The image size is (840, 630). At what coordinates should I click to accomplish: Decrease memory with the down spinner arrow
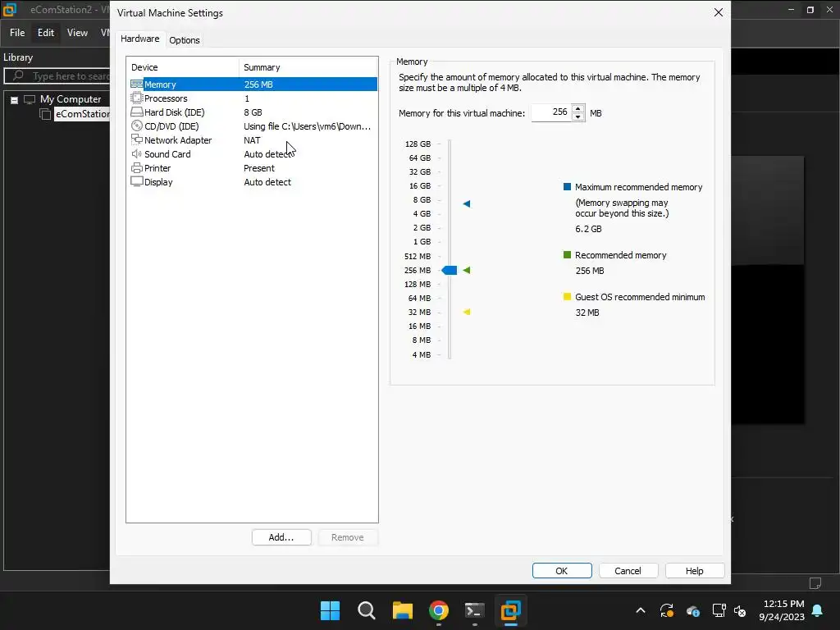[577, 116]
